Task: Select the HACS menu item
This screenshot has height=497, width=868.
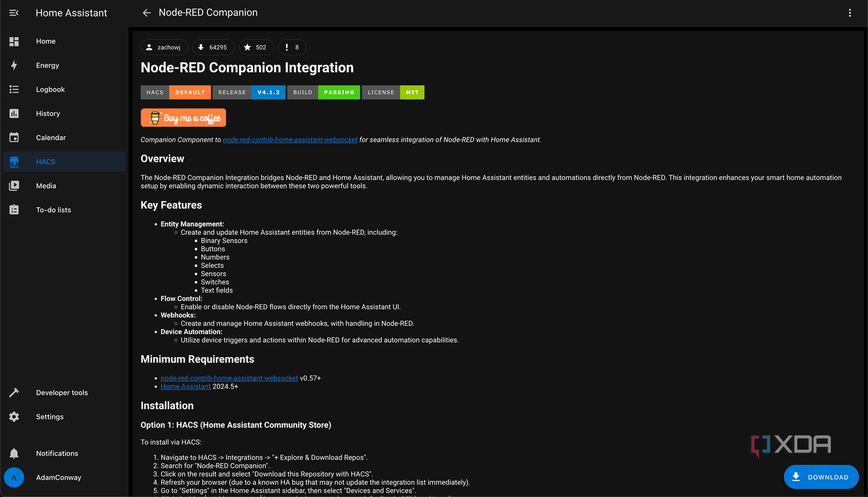Action: [x=64, y=162]
